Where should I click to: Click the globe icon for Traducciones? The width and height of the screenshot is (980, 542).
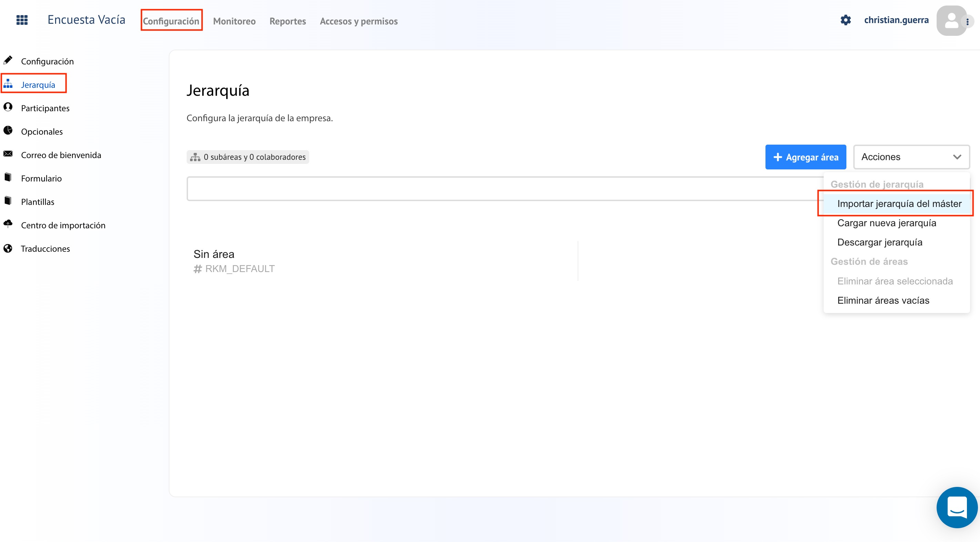[x=8, y=248]
